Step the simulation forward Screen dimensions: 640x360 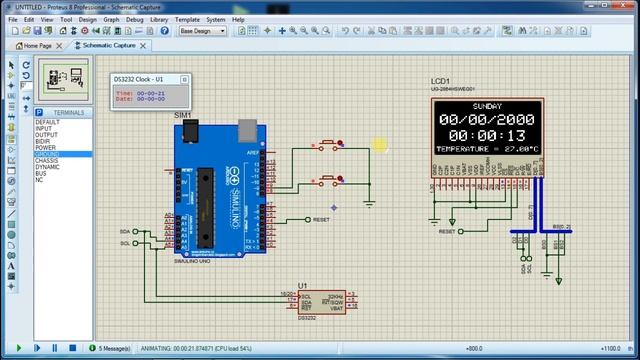(x=37, y=348)
